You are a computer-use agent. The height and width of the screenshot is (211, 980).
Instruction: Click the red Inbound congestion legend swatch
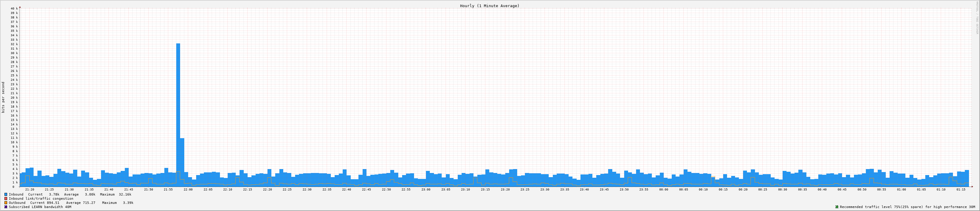[x=6, y=199]
